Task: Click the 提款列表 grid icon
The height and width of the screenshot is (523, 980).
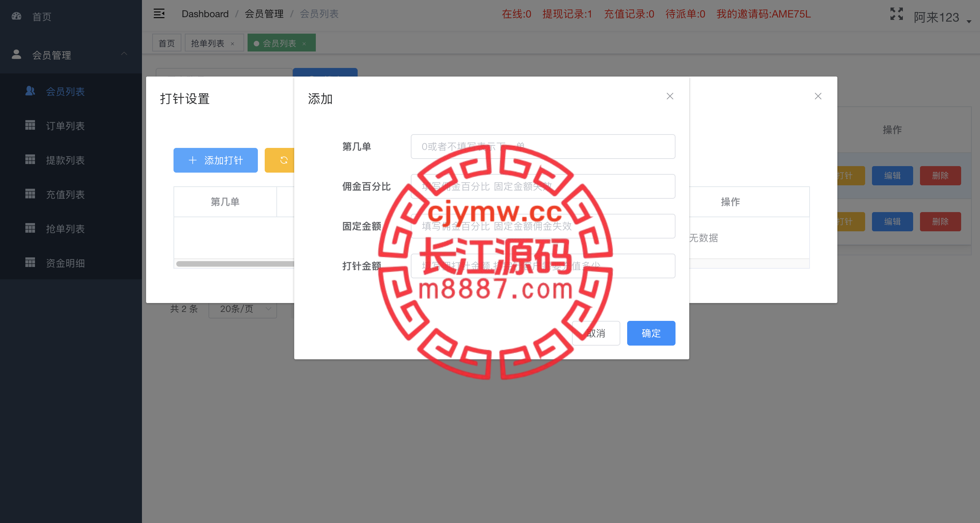Action: 30,160
